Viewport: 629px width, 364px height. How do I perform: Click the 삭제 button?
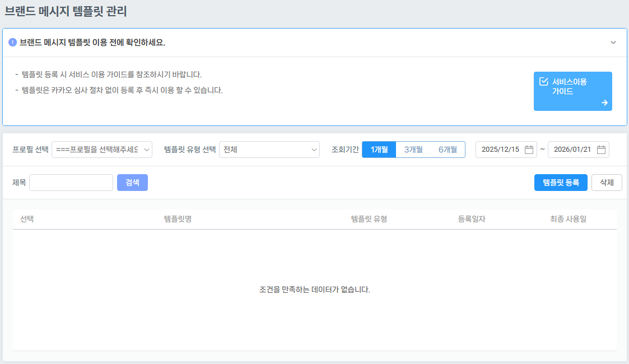607,183
